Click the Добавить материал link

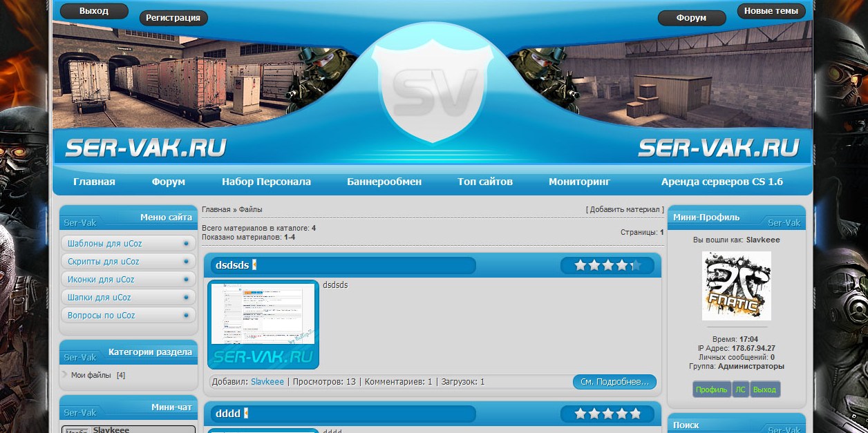point(625,209)
